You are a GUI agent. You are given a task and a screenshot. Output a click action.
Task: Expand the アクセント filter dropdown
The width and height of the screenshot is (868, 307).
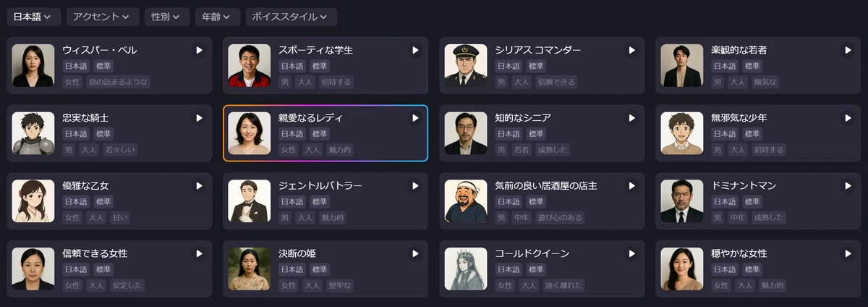(102, 17)
